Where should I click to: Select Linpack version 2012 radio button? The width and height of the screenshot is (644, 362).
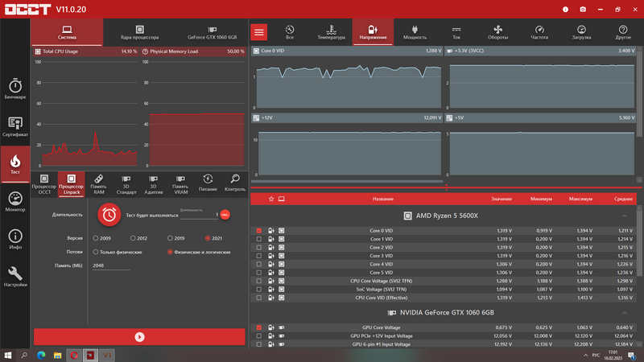pyautogui.click(x=133, y=238)
